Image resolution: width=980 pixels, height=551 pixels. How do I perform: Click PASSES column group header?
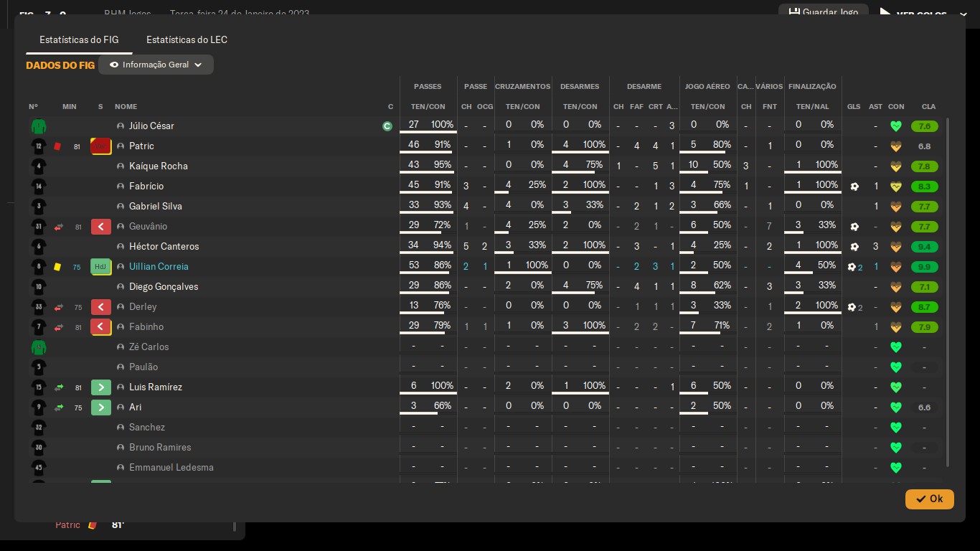click(428, 87)
